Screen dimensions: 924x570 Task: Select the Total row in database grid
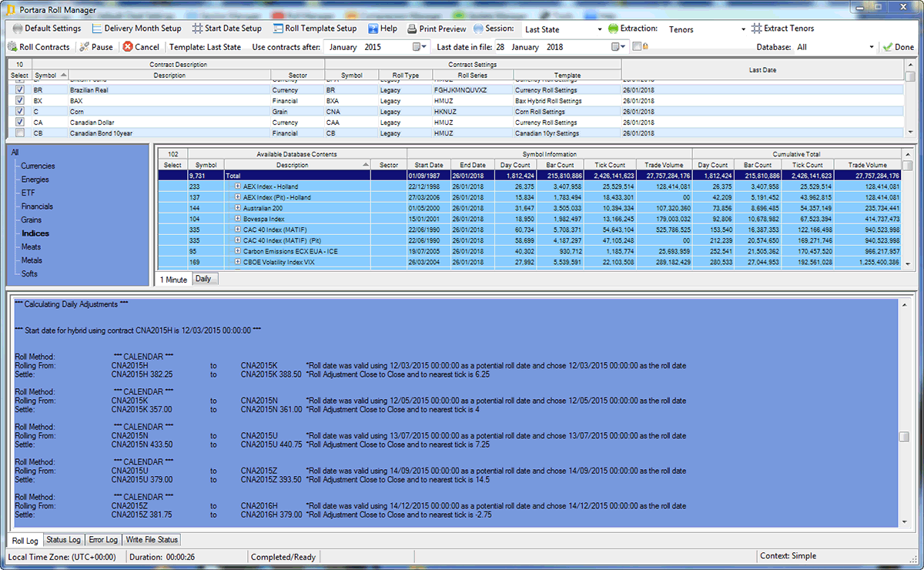[530, 176]
